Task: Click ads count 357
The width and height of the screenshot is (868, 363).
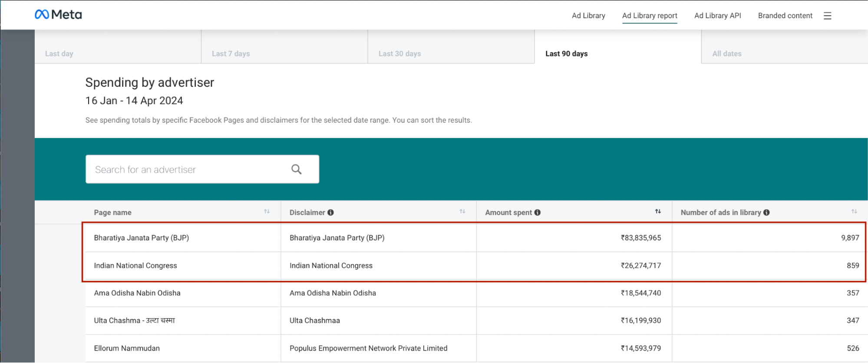Action: pyautogui.click(x=853, y=293)
